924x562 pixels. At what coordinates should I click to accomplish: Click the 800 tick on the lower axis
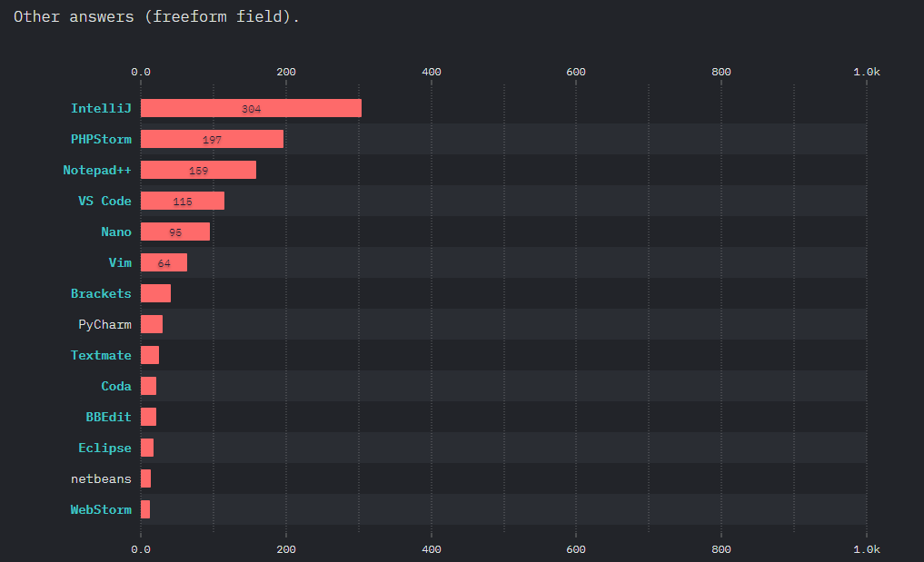tap(721, 549)
